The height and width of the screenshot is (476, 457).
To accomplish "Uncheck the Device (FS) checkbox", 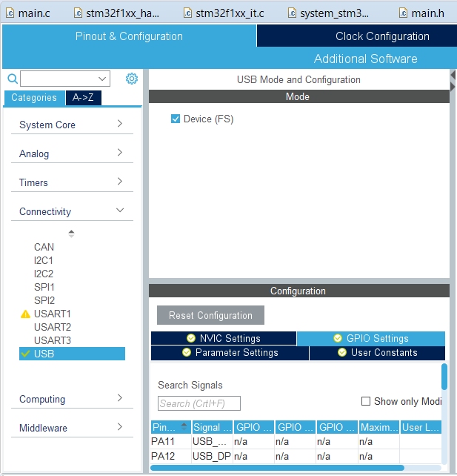I will pos(176,119).
